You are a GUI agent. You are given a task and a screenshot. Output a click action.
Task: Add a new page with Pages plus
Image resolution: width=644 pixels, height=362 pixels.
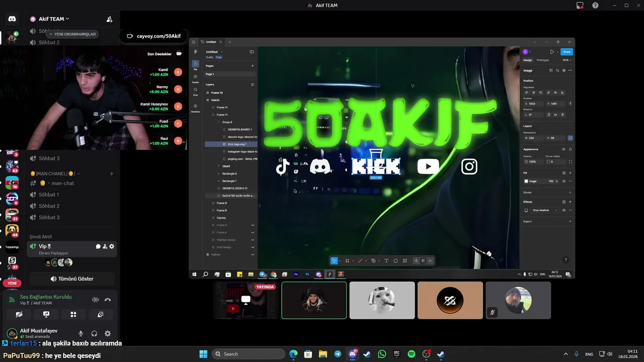(x=253, y=66)
